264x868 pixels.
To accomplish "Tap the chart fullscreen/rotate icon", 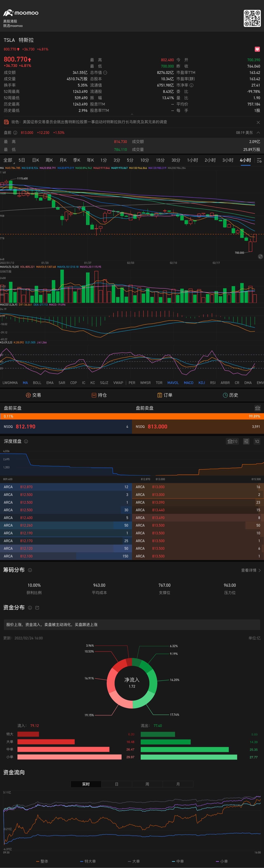I will [x=260, y=256].
